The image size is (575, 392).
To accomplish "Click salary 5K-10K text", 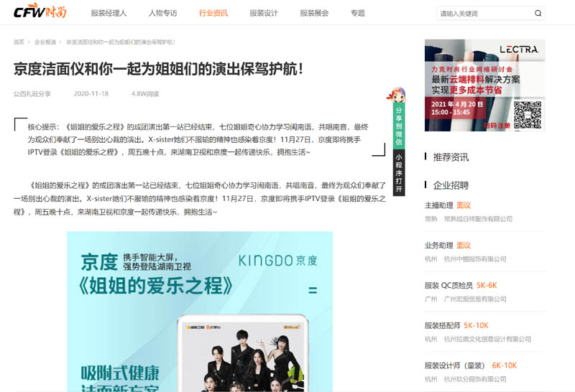I will 476,325.
